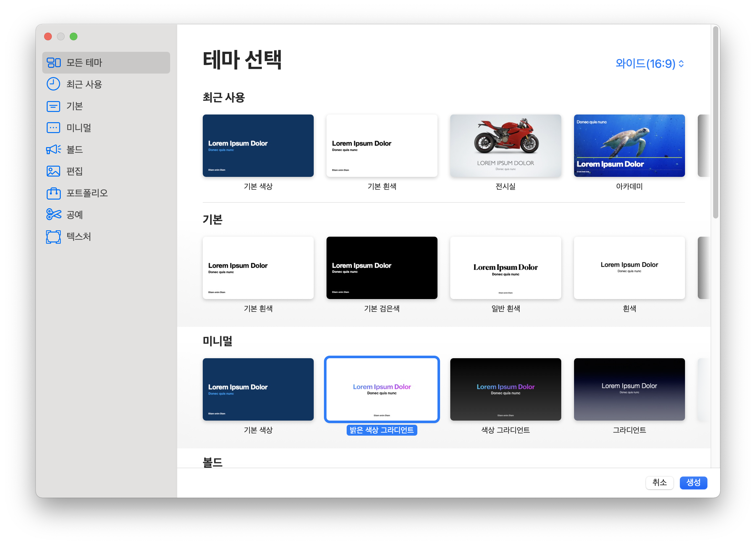Click the 모든 테마 grid icon

[x=53, y=62]
